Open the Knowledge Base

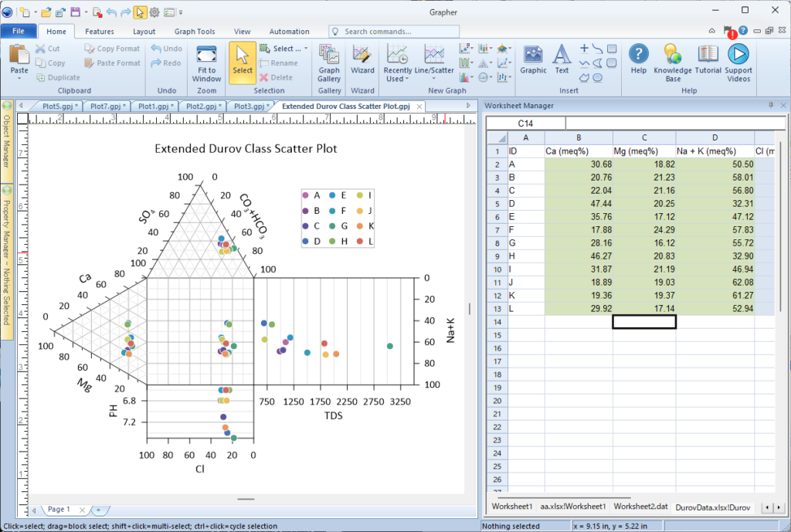pos(673,62)
